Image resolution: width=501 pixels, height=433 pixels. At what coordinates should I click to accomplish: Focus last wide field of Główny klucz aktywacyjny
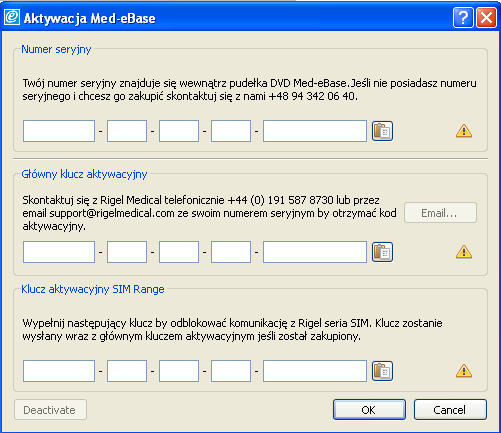point(315,252)
